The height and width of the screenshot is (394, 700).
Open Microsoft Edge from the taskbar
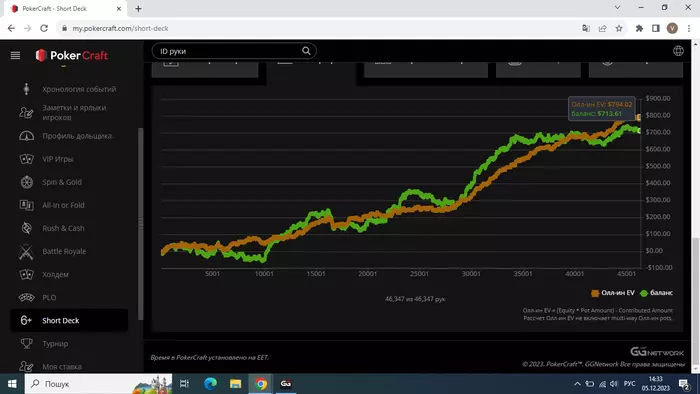point(210,384)
